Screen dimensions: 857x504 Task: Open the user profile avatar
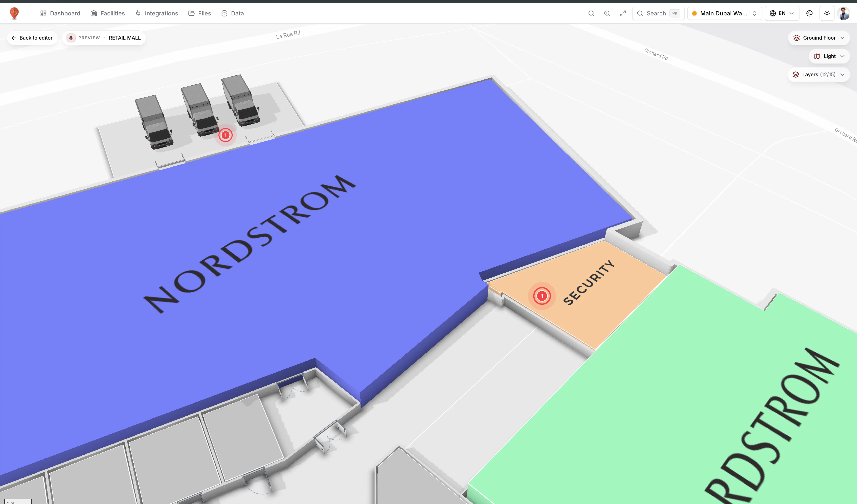[x=844, y=13]
